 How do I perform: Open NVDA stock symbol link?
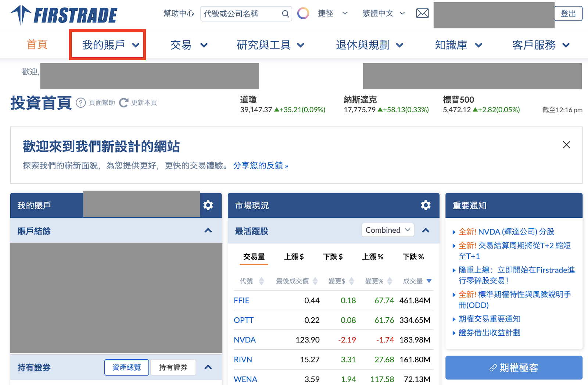pyautogui.click(x=245, y=340)
